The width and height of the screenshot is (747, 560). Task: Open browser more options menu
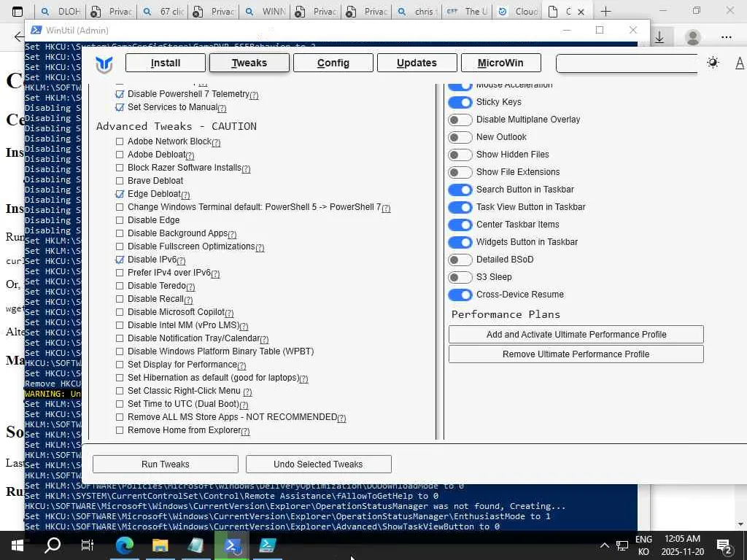[x=726, y=37]
